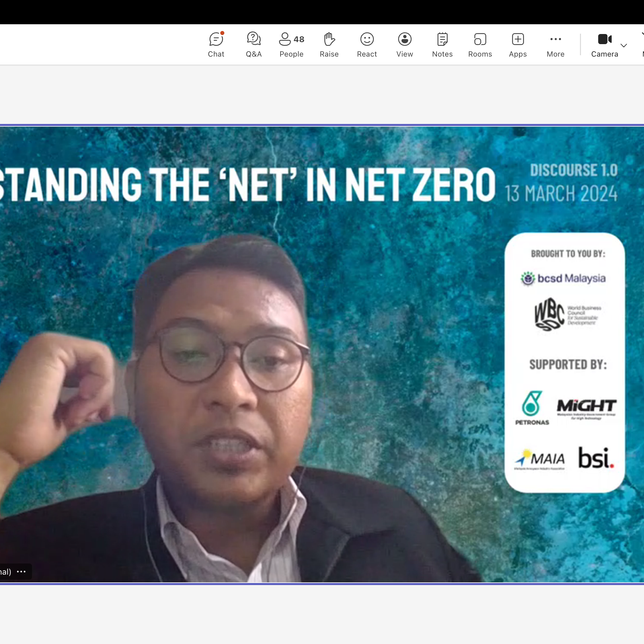This screenshot has height=644, width=644.
Task: Open the Apps button in toolbar
Action: [518, 44]
